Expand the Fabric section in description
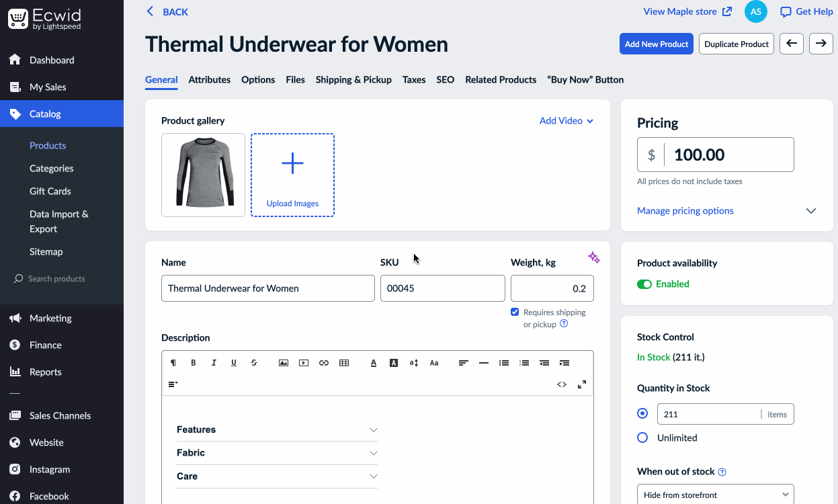Viewport: 838px width, 504px height. (x=277, y=453)
